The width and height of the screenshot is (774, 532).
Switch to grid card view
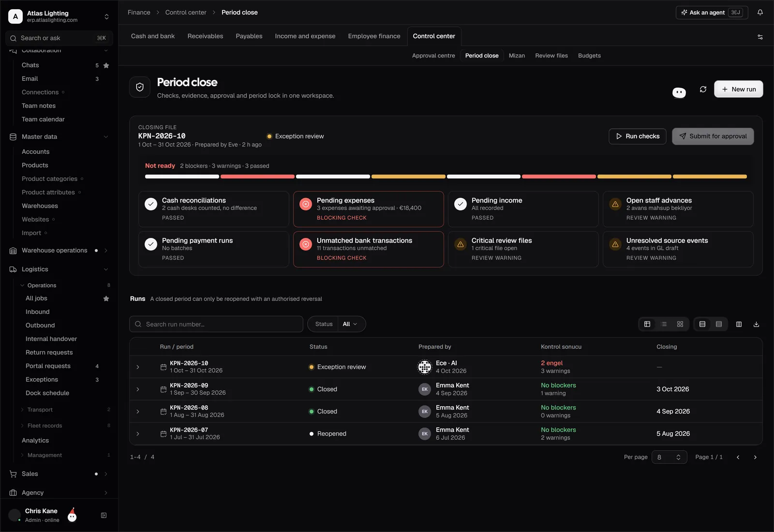680,324
